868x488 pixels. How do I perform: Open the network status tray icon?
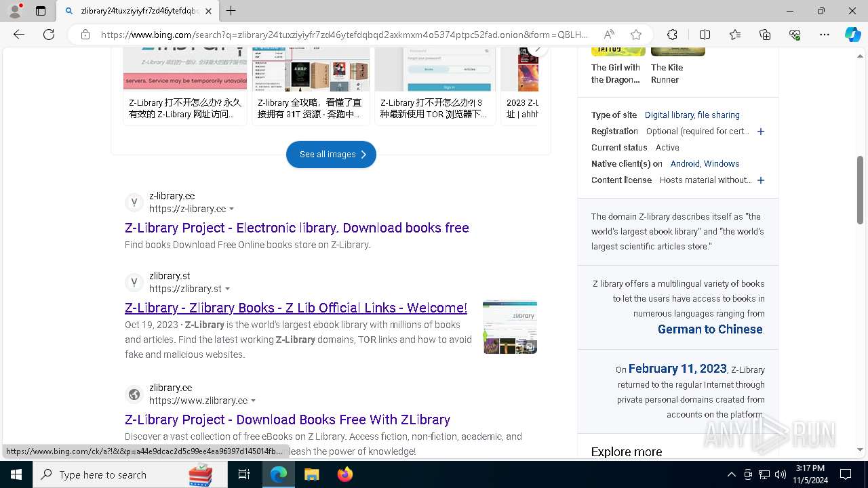pyautogui.click(x=764, y=474)
